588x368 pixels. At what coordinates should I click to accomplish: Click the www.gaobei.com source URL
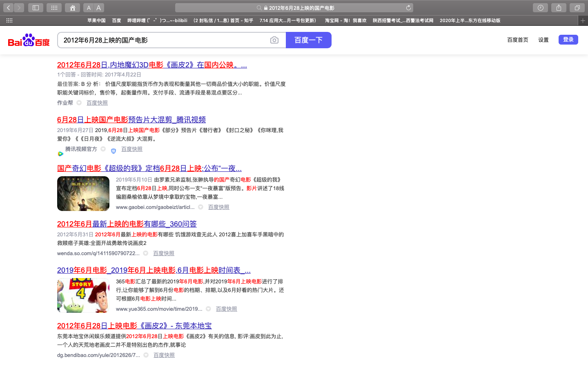point(155,207)
